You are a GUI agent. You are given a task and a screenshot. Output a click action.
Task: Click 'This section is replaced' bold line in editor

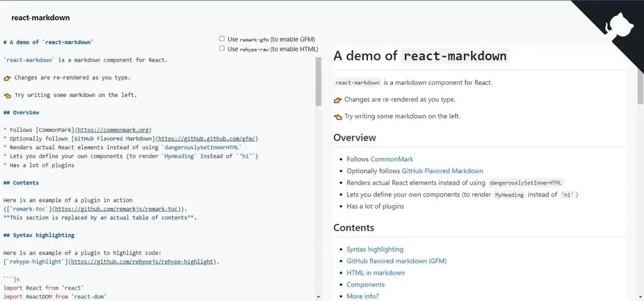pyautogui.click(x=100, y=217)
